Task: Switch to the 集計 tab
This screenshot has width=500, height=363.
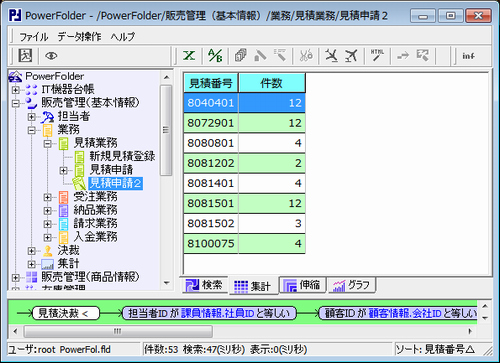Action: coord(253,286)
